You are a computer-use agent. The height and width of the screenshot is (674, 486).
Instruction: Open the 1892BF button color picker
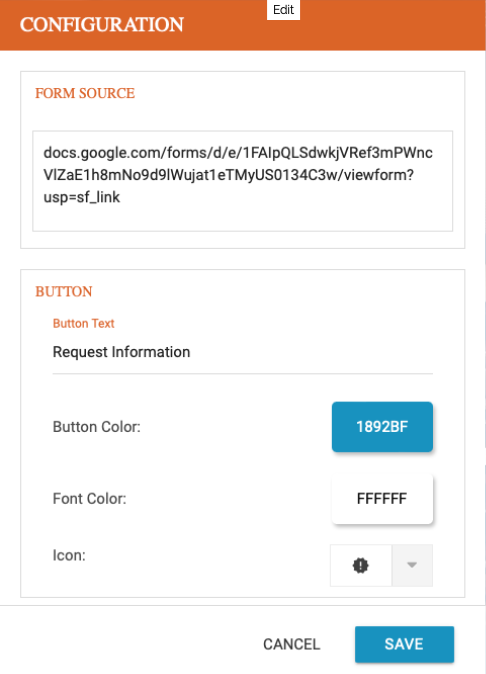click(x=382, y=427)
